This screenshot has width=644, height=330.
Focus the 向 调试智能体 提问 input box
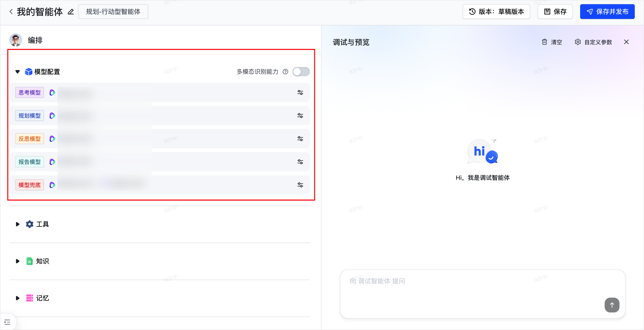coord(483,294)
